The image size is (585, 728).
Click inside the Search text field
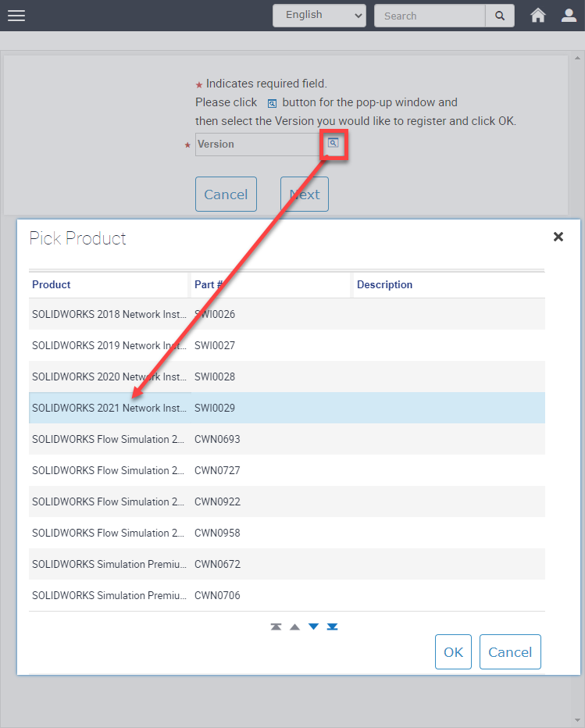point(429,16)
